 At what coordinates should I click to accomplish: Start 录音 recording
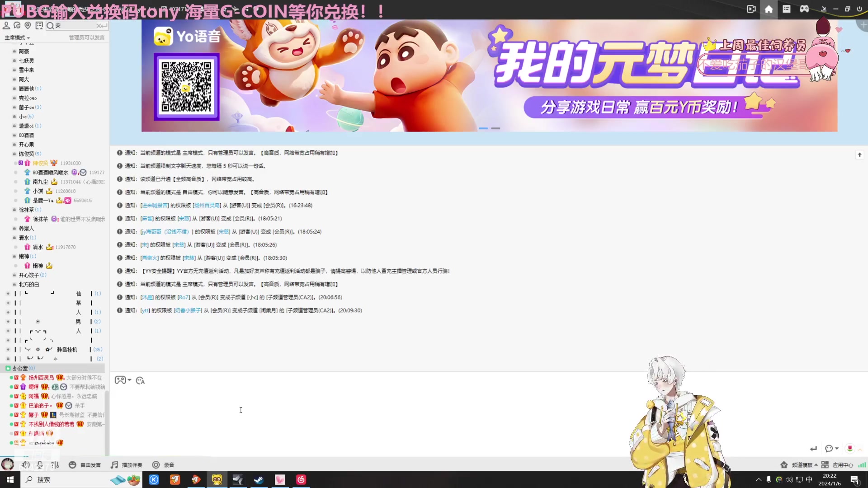click(x=163, y=465)
